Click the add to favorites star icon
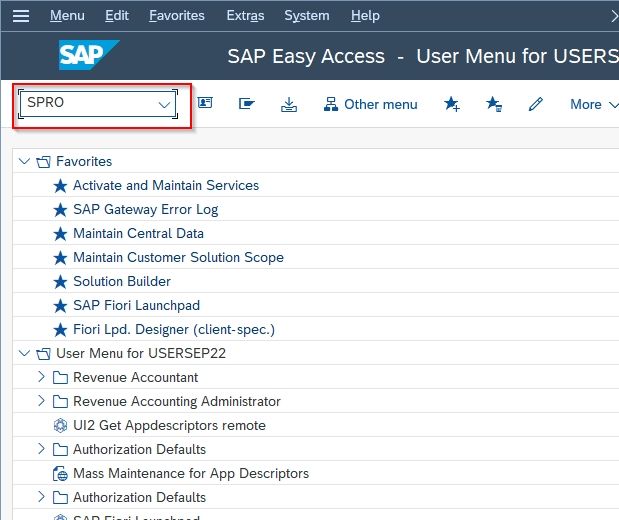Image resolution: width=619 pixels, height=520 pixels. (x=452, y=104)
